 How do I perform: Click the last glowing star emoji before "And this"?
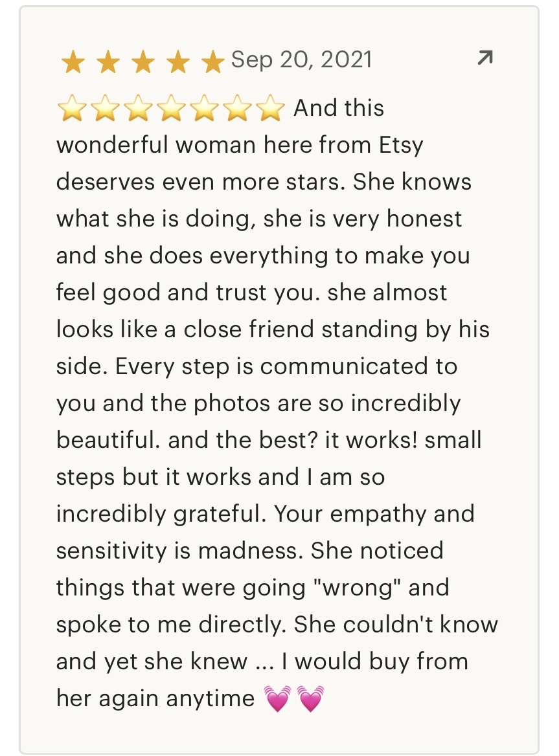tap(269, 108)
